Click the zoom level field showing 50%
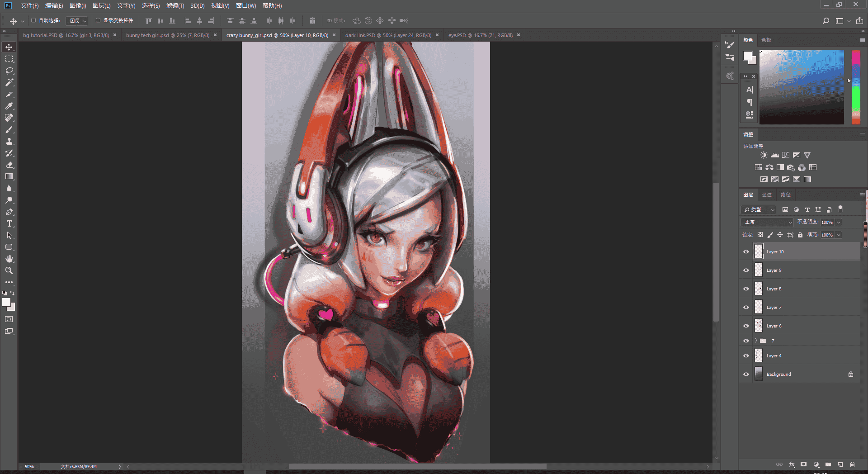The height and width of the screenshot is (474, 868). tap(29, 466)
